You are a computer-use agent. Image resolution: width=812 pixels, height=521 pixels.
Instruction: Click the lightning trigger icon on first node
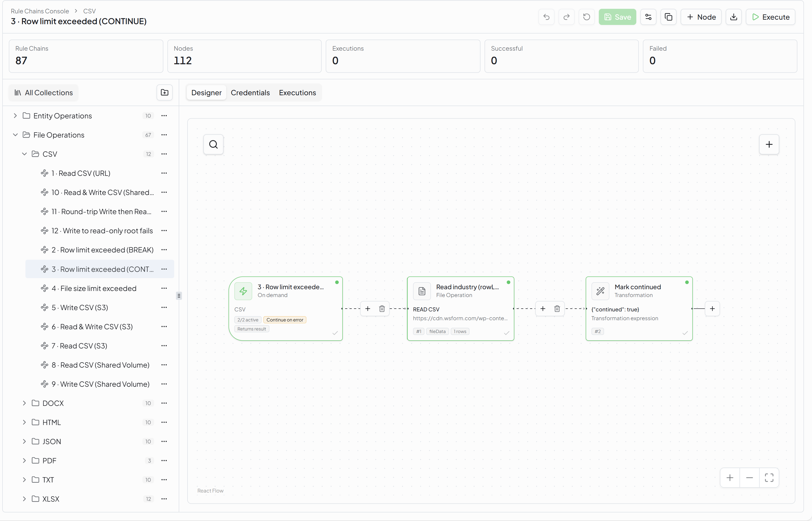[243, 291]
